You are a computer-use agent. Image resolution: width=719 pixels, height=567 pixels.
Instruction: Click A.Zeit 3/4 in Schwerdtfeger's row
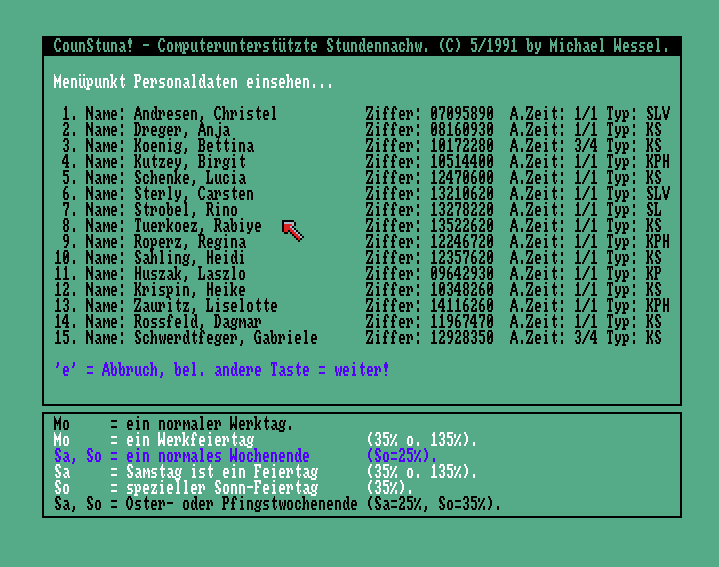click(586, 338)
